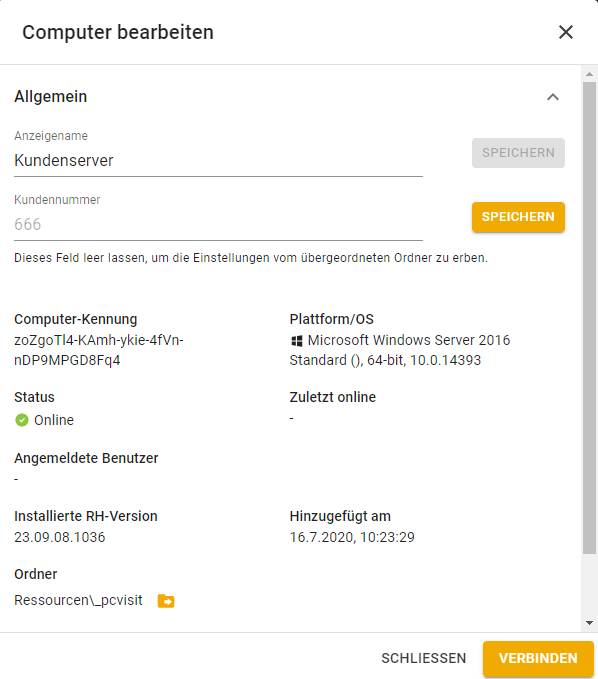
Task: Click the vertical scrollbar thumb
Action: pos(589,318)
